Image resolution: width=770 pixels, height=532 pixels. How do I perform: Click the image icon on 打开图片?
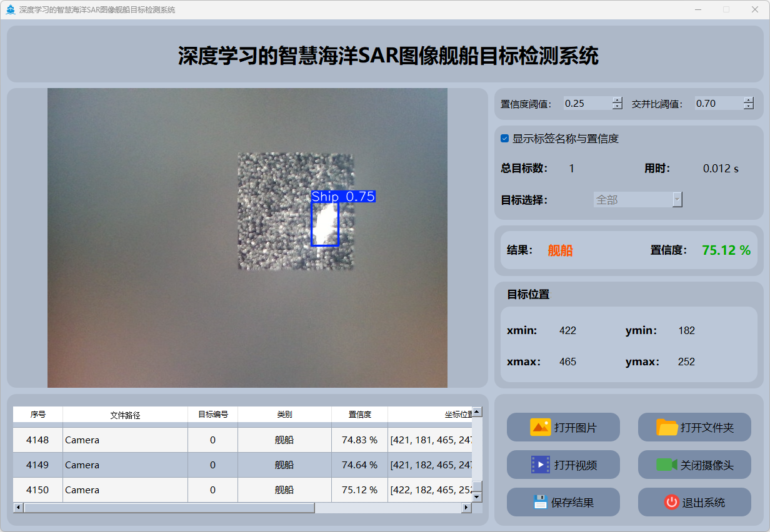pos(540,427)
